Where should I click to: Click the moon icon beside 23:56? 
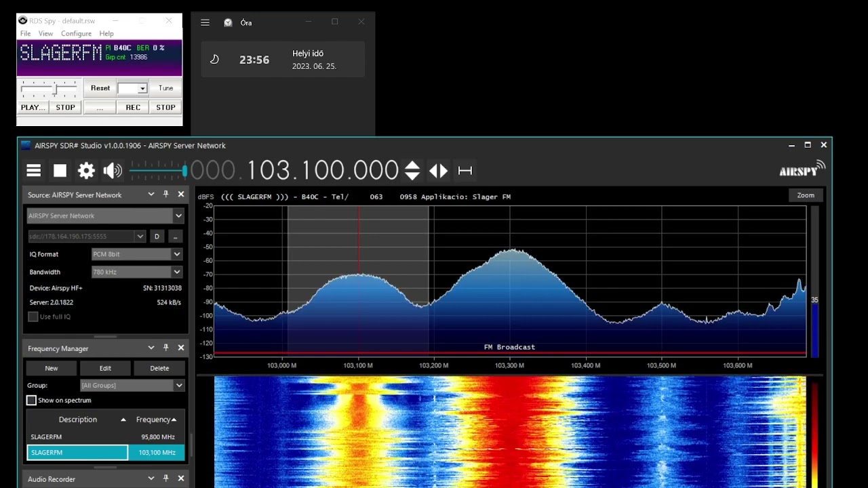coord(214,60)
